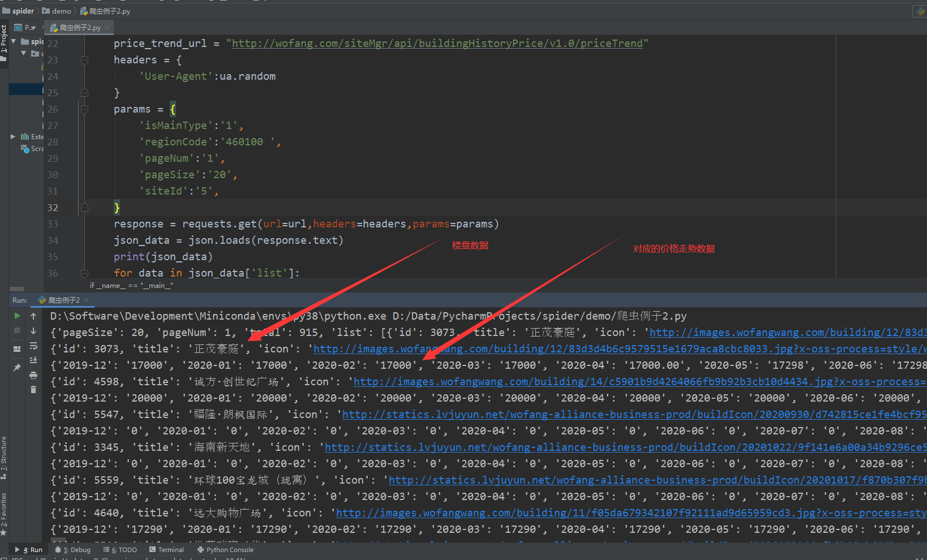Click 'regionCode':'460100 ' entry
The image size is (927, 560).
coord(210,142)
